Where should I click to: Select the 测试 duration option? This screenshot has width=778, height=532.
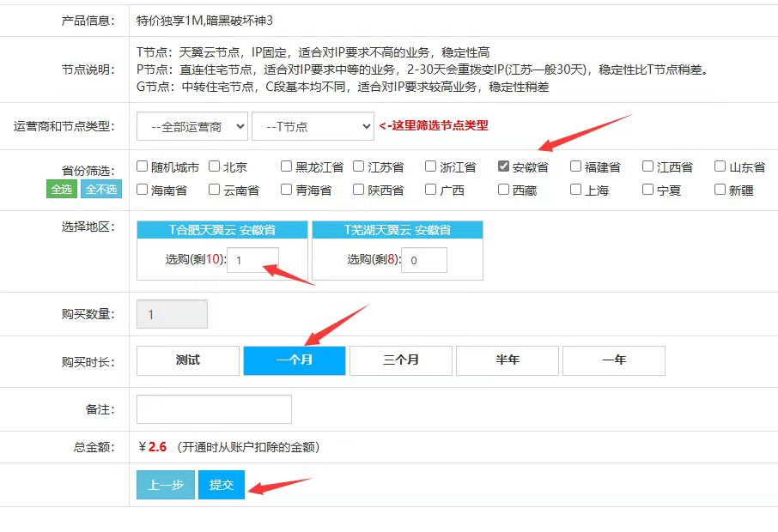[x=188, y=360]
